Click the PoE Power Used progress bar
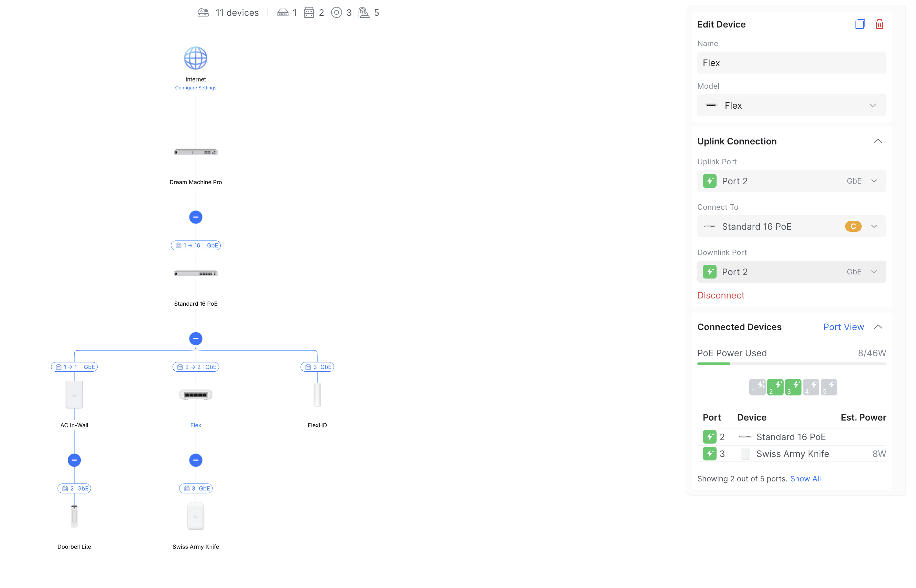This screenshot has height=588, width=916. [791, 364]
